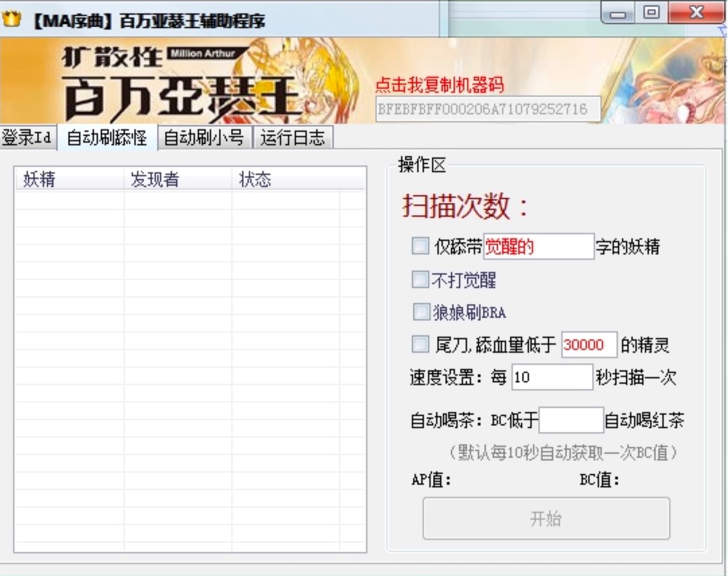
Task: Toggle the 不打觉醒 checkbox
Action: point(420,280)
